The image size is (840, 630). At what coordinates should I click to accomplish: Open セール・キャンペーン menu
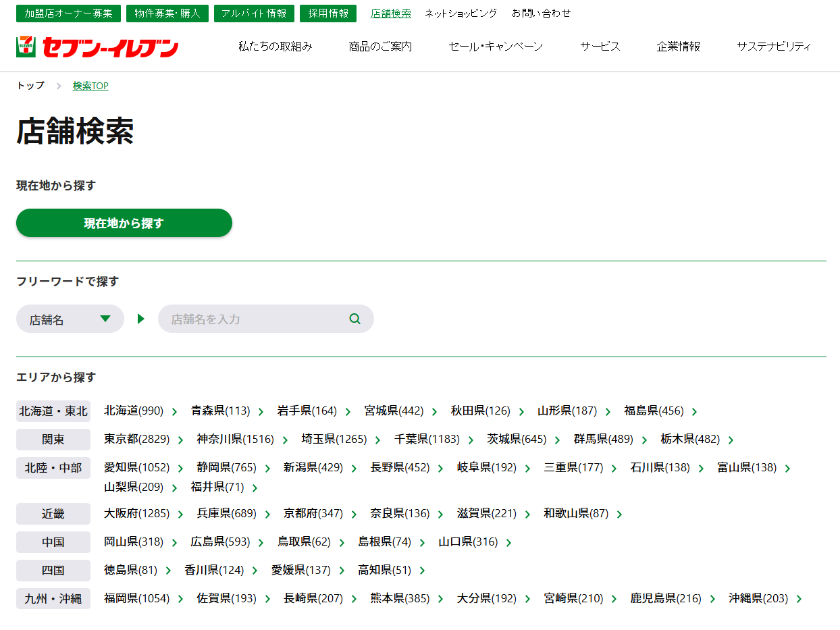point(496,47)
